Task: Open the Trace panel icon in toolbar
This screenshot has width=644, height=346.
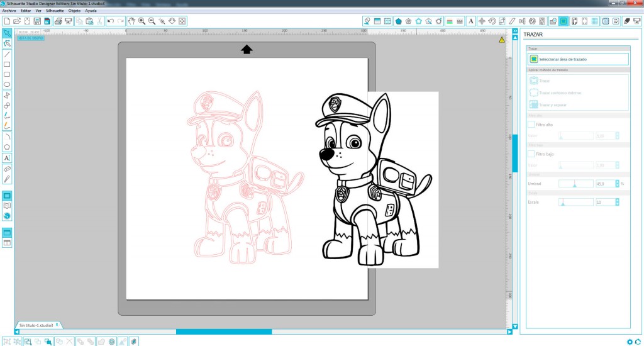Action: click(563, 21)
